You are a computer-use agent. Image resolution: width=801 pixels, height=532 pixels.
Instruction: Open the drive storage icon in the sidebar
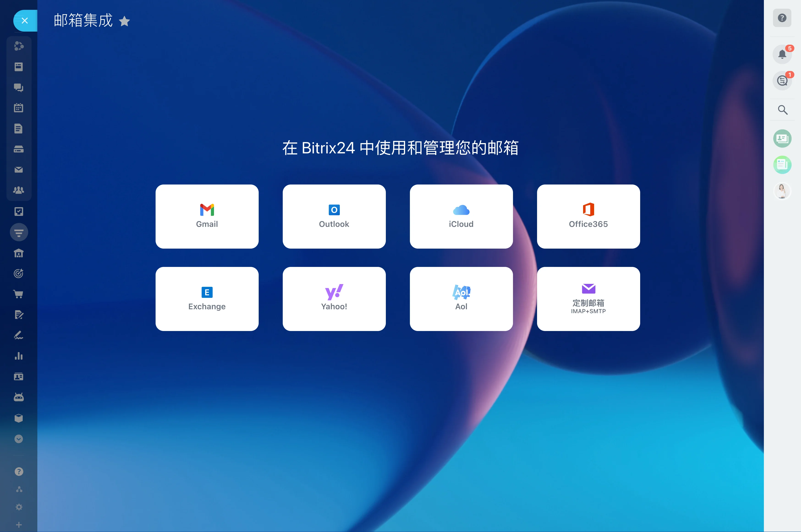click(x=19, y=149)
